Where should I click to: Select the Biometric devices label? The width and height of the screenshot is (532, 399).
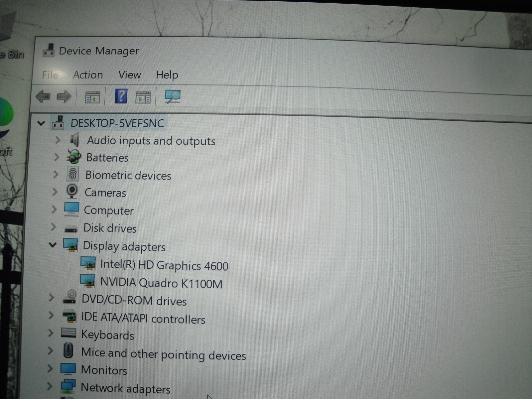128,175
